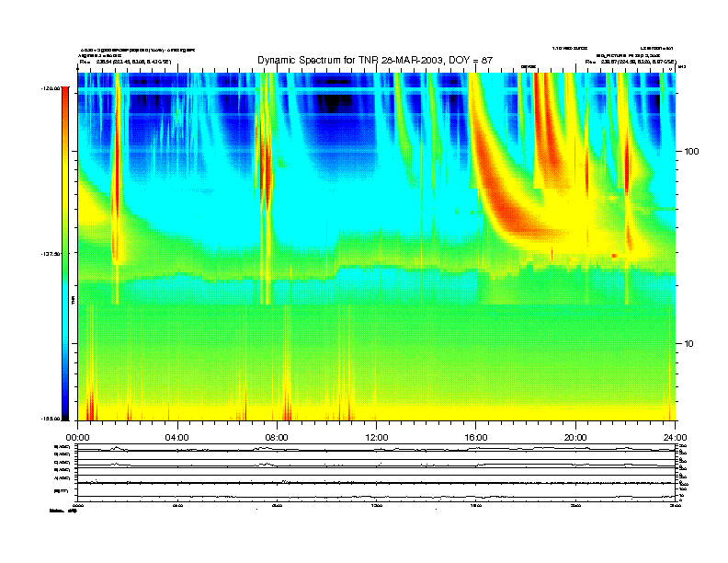Click the vertical rainbow color scale bar
Viewport: 728px width, 563px height.
[x=65, y=254]
